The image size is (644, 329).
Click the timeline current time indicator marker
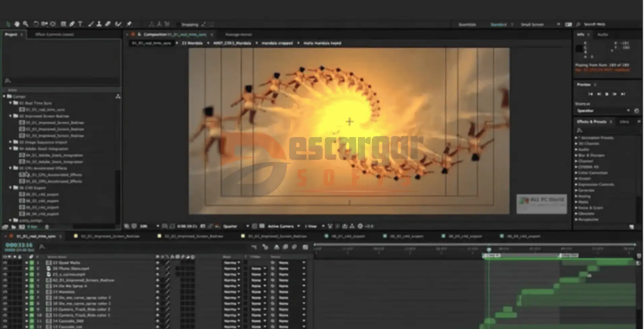click(489, 249)
